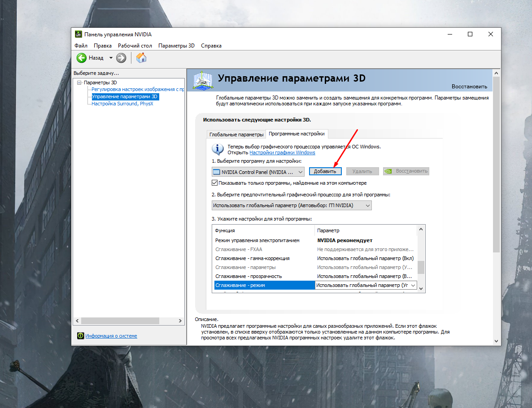The width and height of the screenshot is (532, 408).
Task: Click settings list scroll up arrow
Action: point(421,229)
